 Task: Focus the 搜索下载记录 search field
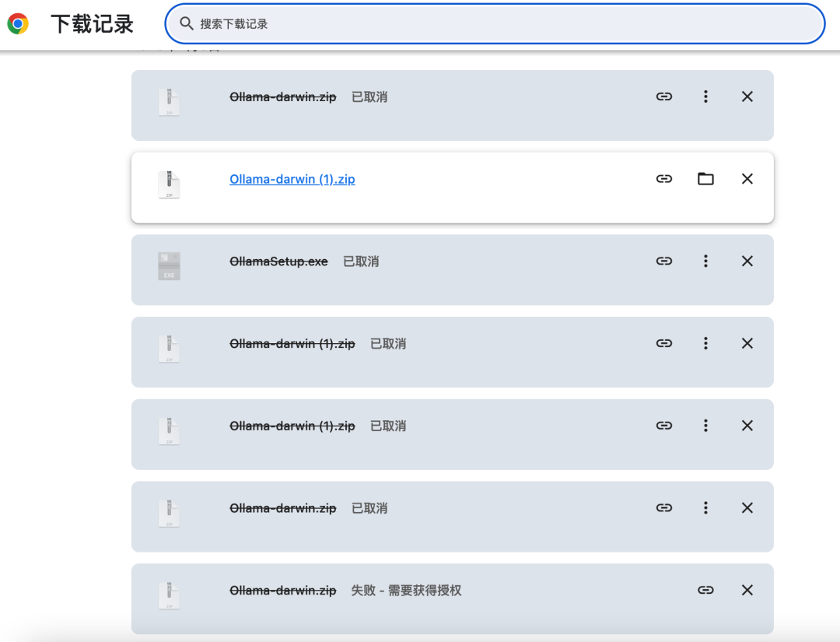[x=495, y=23]
